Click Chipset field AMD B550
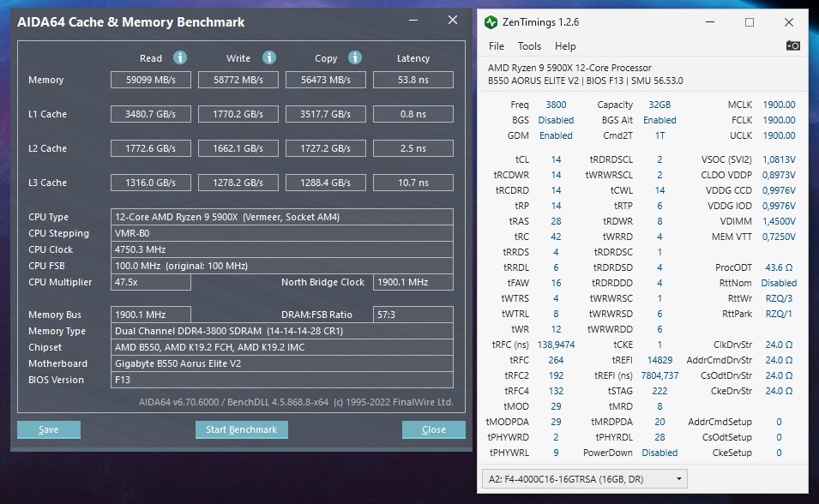 pyautogui.click(x=282, y=347)
